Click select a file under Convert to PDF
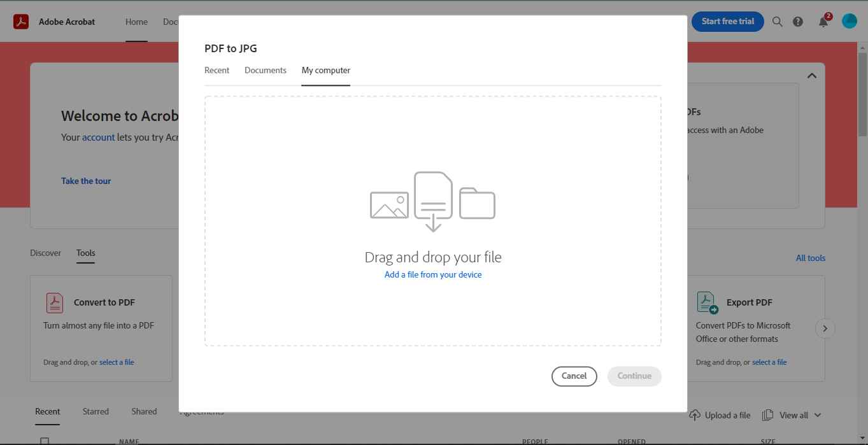The image size is (868, 445). pyautogui.click(x=117, y=362)
